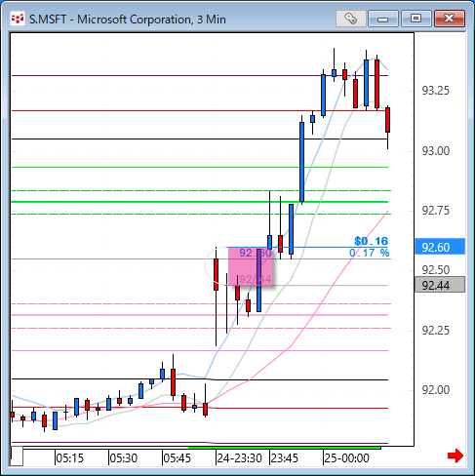Image resolution: width=475 pixels, height=476 pixels.
Task: Click the 05:30 time axis label
Action: [123, 458]
